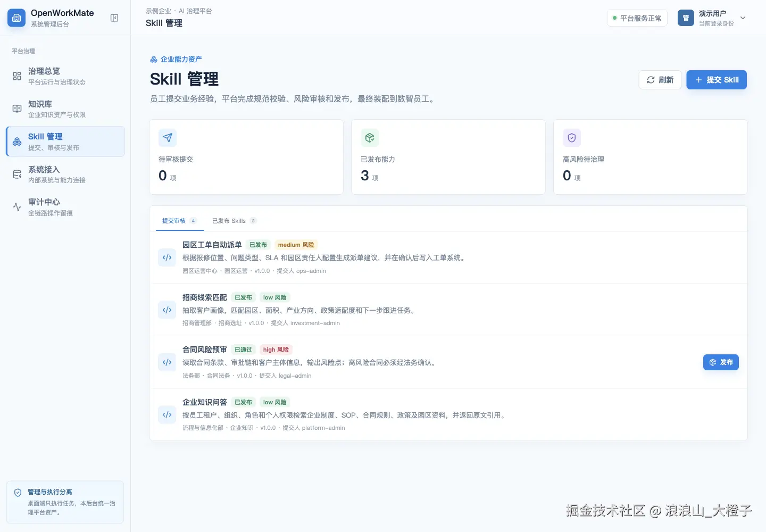Viewport: 766px width, 532px height.
Task: Open 知识库 in the sidebar
Action: click(65, 109)
